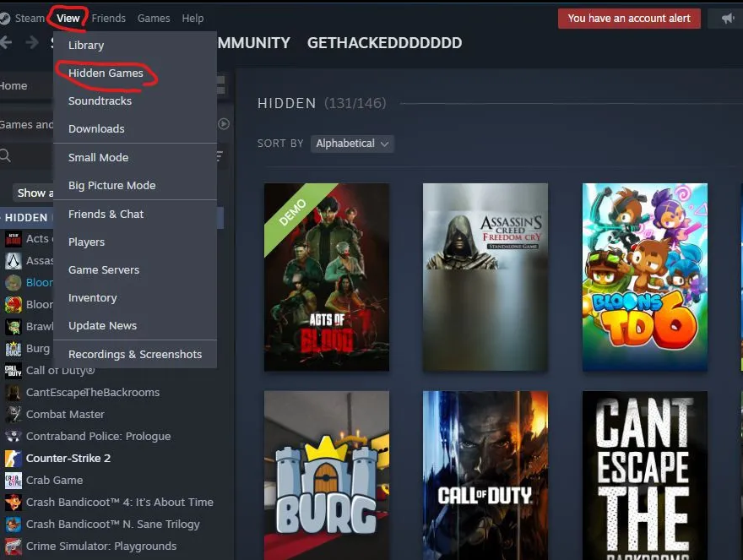Open Recordings & Screenshots from the menu
The height and width of the screenshot is (560, 743).
coord(134,355)
